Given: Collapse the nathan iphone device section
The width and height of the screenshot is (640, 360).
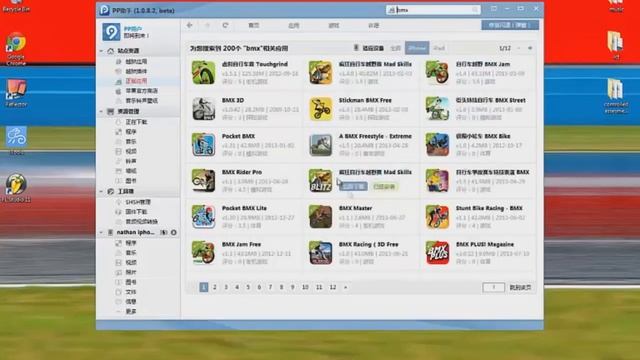Looking at the screenshot, I should click(101, 232).
